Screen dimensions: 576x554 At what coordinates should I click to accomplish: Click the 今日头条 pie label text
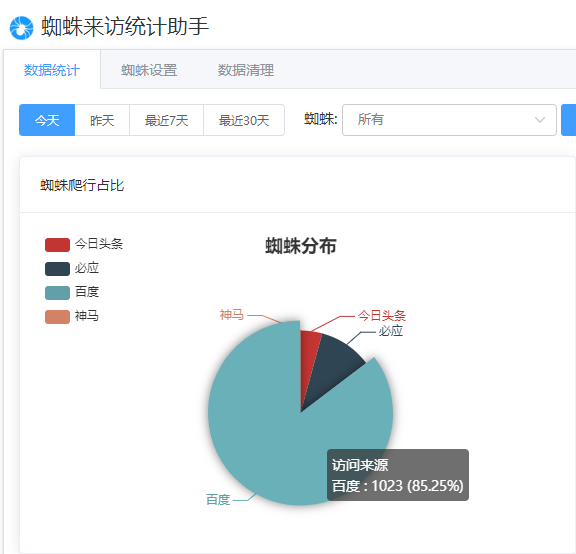pyautogui.click(x=382, y=316)
